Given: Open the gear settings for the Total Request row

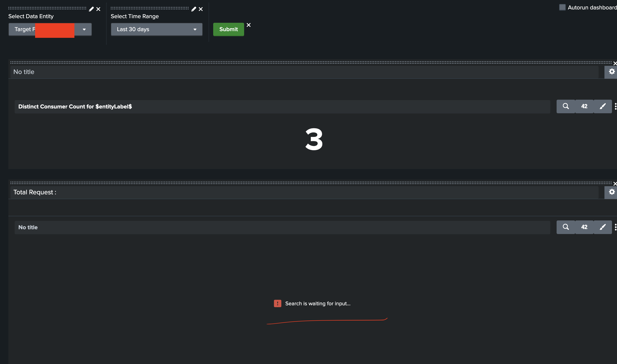Looking at the screenshot, I should (x=611, y=192).
